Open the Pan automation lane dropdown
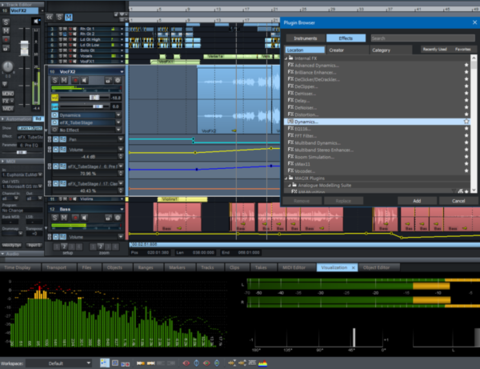 pyautogui.click(x=120, y=139)
